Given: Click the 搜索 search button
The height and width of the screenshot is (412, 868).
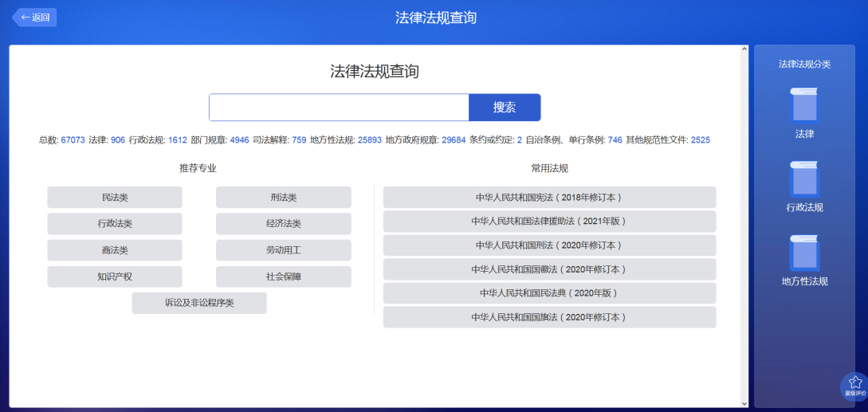Looking at the screenshot, I should [x=505, y=108].
